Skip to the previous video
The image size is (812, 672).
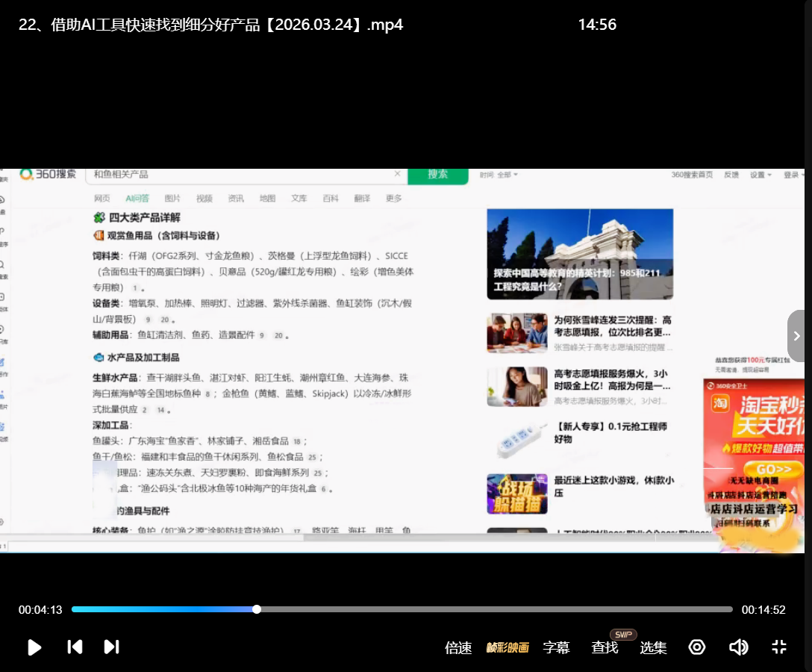tap(75, 647)
